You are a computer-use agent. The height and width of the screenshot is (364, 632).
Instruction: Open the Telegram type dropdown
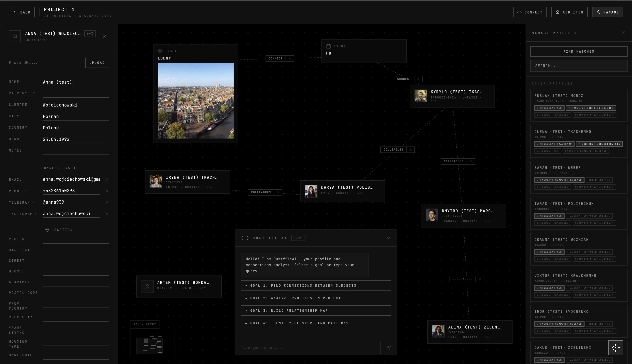click(22, 202)
